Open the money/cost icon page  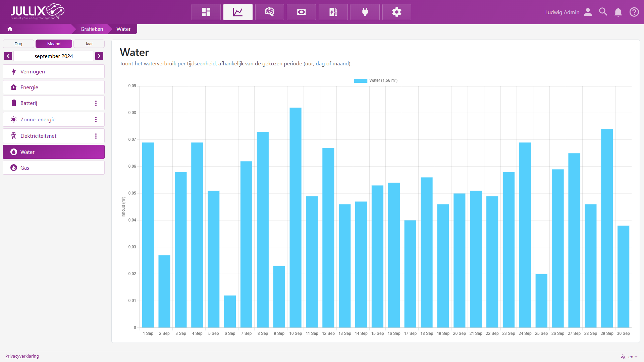(301, 12)
